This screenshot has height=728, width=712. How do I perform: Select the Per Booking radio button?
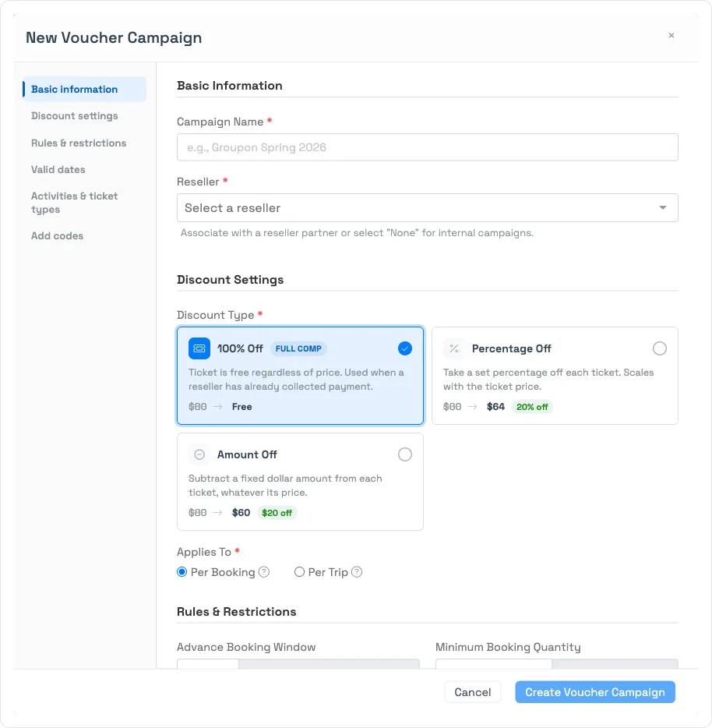pos(182,572)
